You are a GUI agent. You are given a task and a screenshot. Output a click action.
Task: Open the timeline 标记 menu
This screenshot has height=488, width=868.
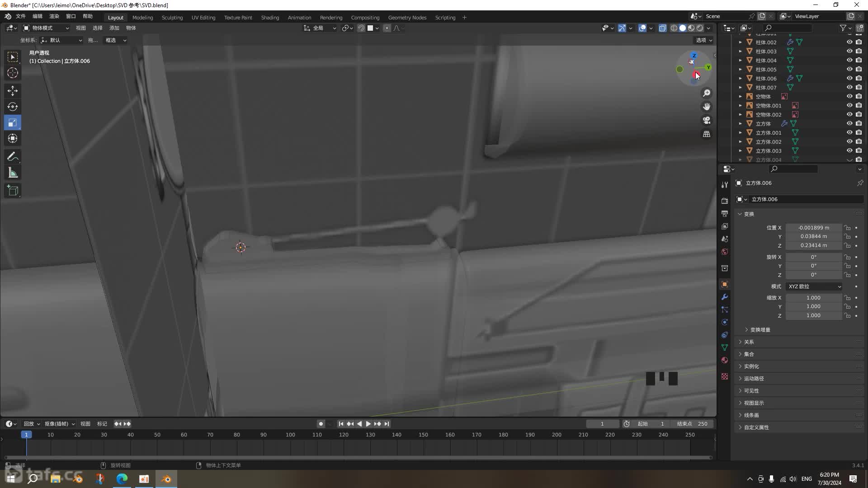point(102,424)
